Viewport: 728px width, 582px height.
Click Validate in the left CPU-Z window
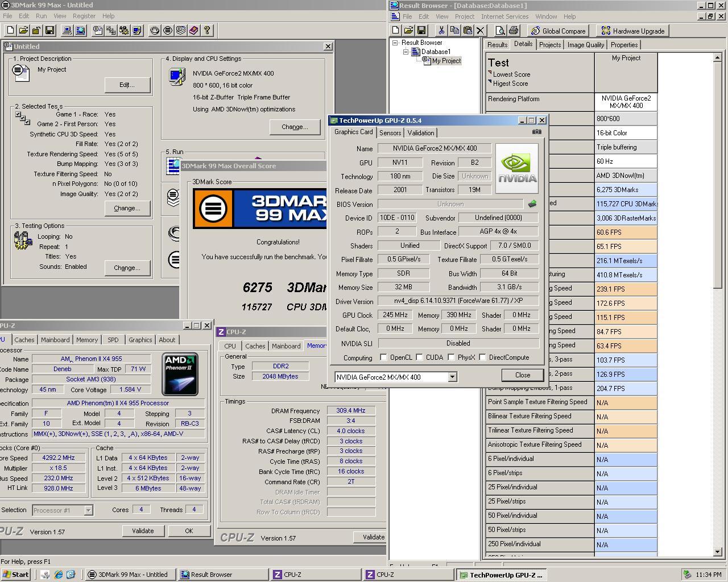coord(143,531)
